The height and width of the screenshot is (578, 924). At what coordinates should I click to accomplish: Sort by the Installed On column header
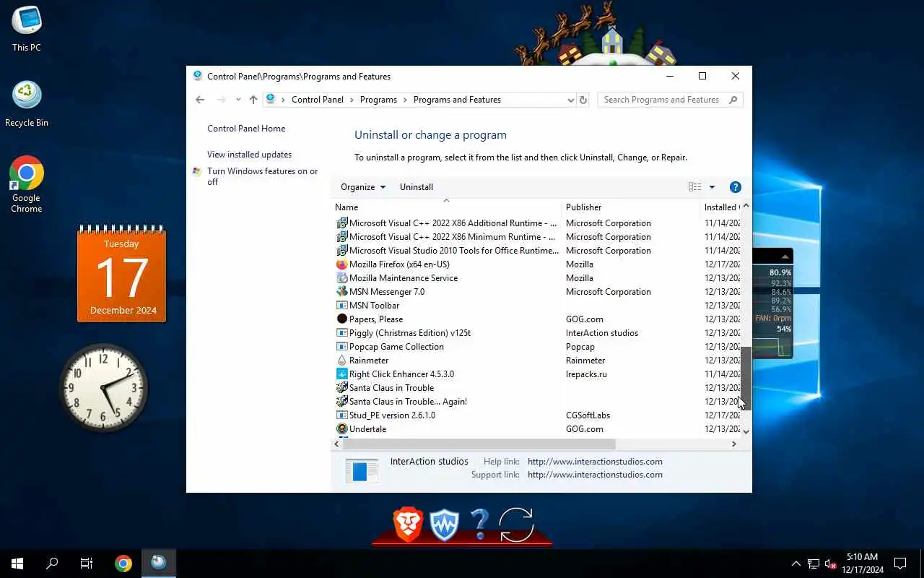720,207
